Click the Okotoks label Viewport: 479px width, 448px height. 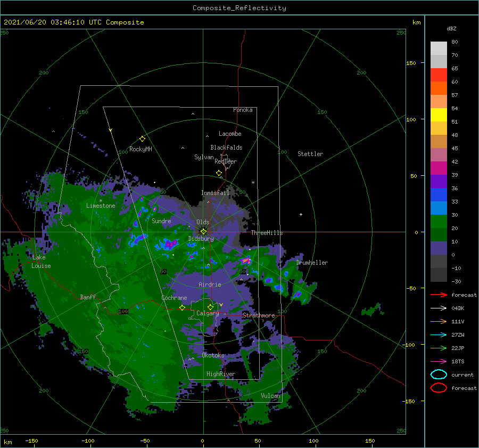pyautogui.click(x=213, y=355)
